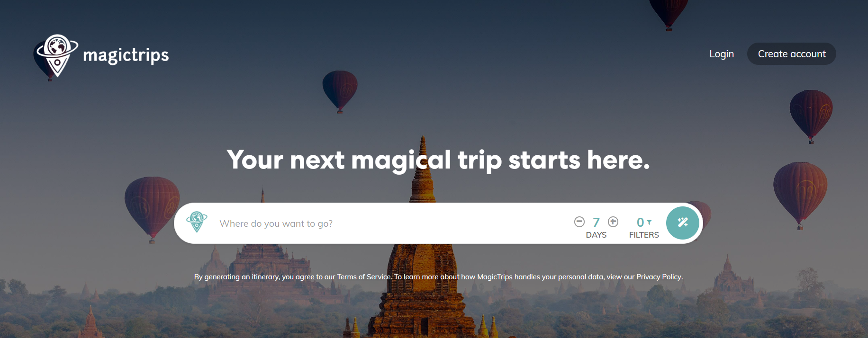The image size is (868, 338).
Task: Expand options via the FILTERS label
Action: pyautogui.click(x=644, y=235)
